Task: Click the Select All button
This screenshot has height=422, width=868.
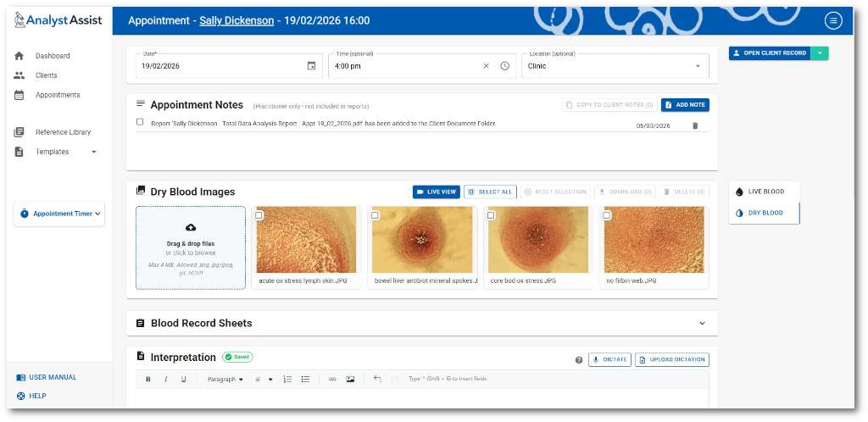Action: [491, 192]
